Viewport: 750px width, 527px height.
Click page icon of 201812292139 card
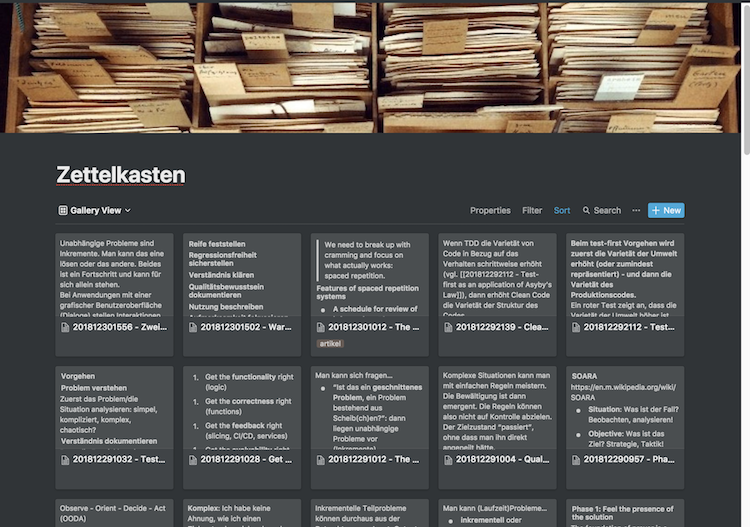[448, 327]
